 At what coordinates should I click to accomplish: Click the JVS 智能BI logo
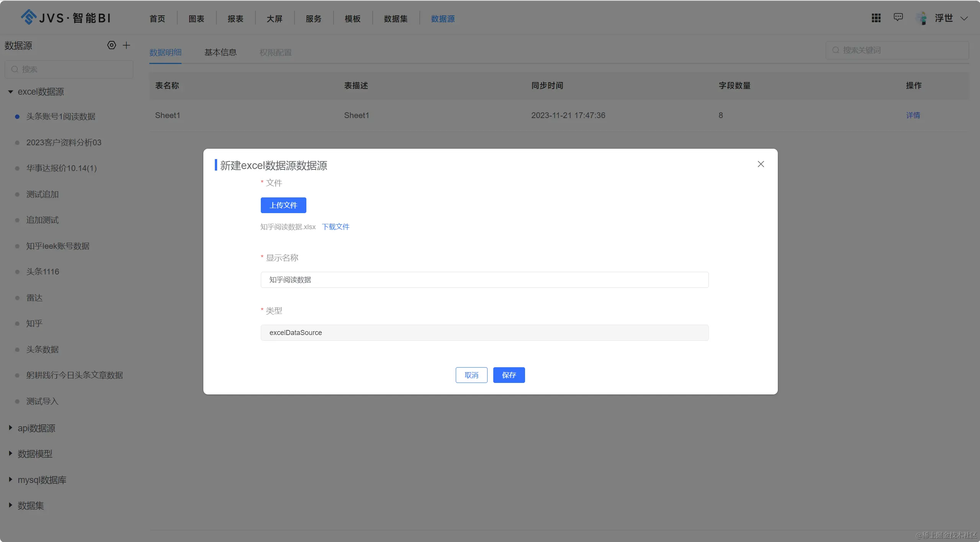pyautogui.click(x=65, y=18)
